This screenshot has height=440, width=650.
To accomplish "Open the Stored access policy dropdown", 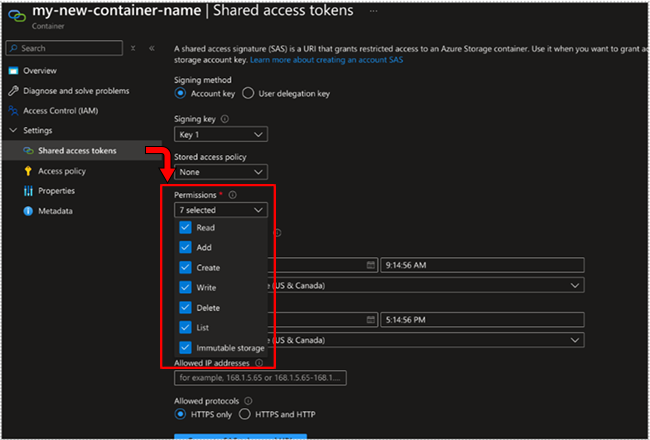I will [x=221, y=171].
